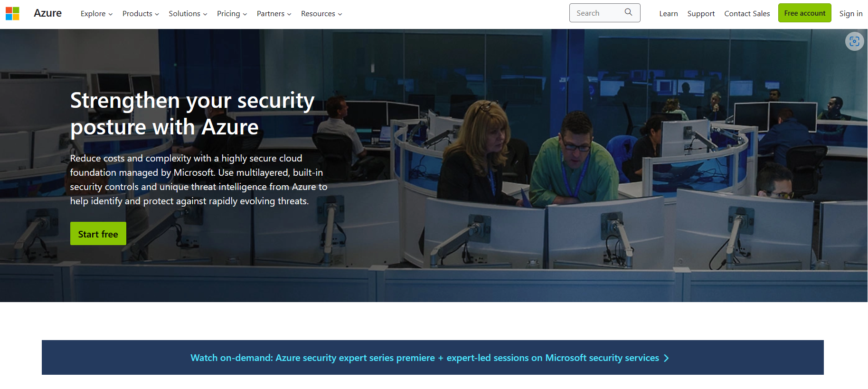Open the visual search icon on hero image
868x389 pixels.
854,41
